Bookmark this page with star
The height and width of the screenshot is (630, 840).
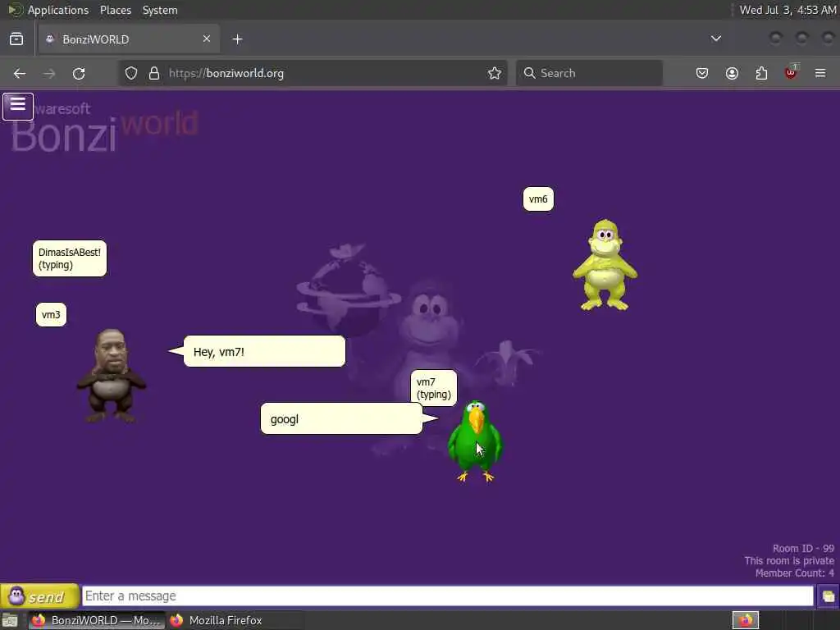pyautogui.click(x=495, y=73)
